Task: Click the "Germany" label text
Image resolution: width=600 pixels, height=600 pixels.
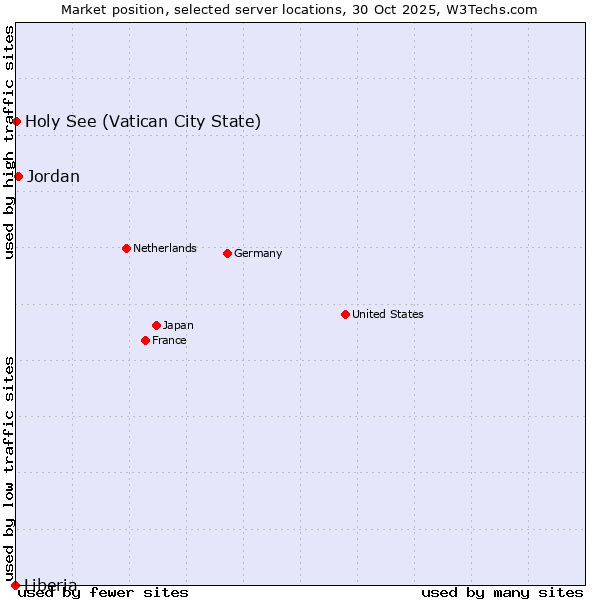Action: point(258,253)
